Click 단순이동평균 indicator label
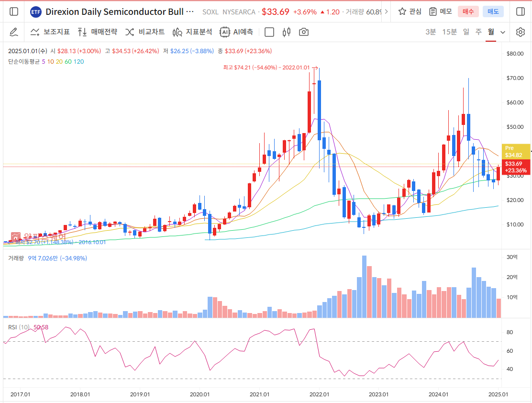 click(x=24, y=61)
